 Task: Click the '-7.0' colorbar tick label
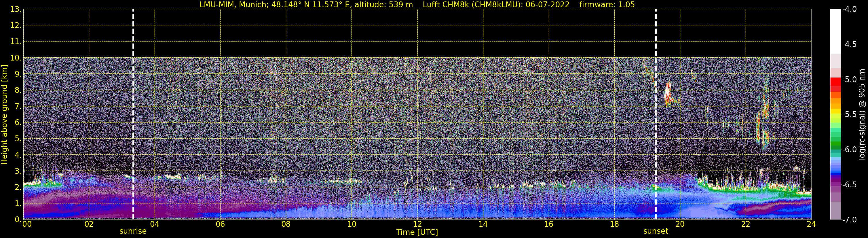[x=849, y=220]
